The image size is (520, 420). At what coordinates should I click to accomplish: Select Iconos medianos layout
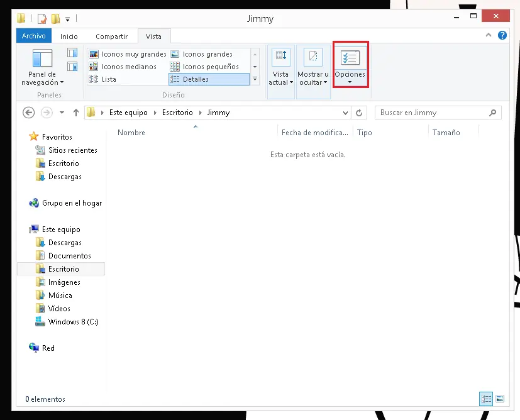point(123,67)
